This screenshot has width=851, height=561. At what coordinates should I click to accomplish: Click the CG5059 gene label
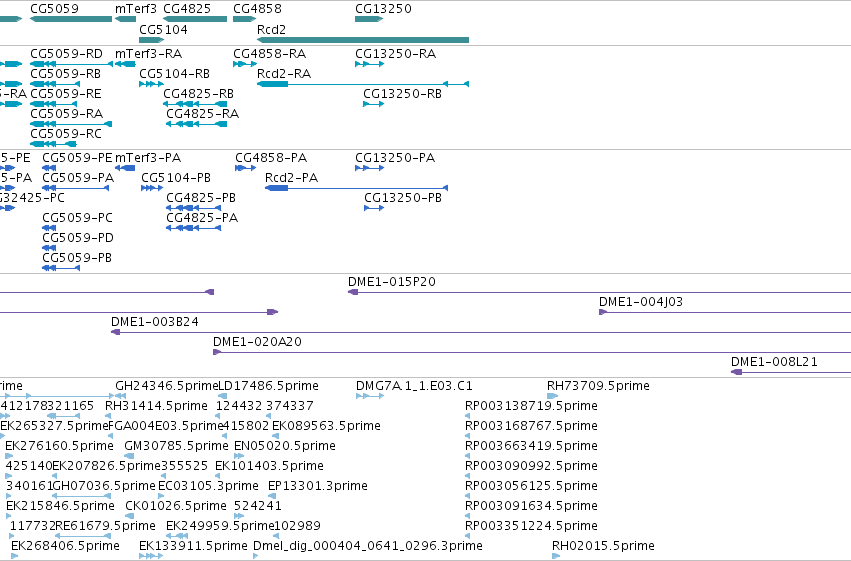54,9
